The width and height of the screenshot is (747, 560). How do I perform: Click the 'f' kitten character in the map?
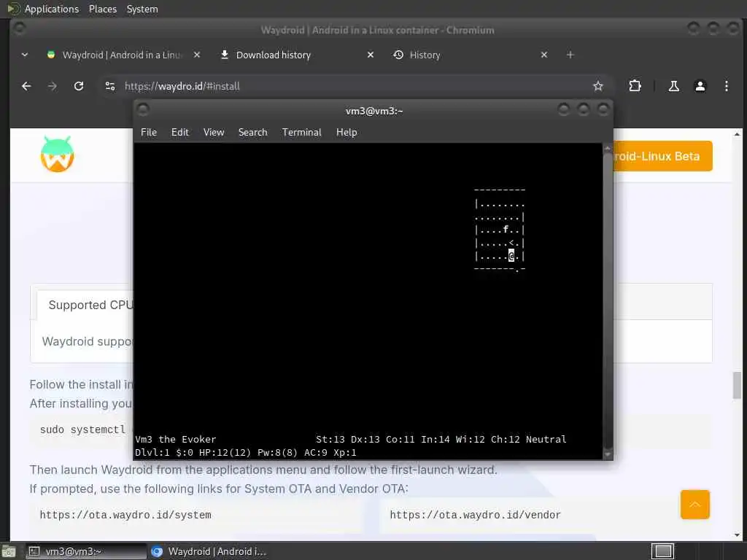pos(506,230)
